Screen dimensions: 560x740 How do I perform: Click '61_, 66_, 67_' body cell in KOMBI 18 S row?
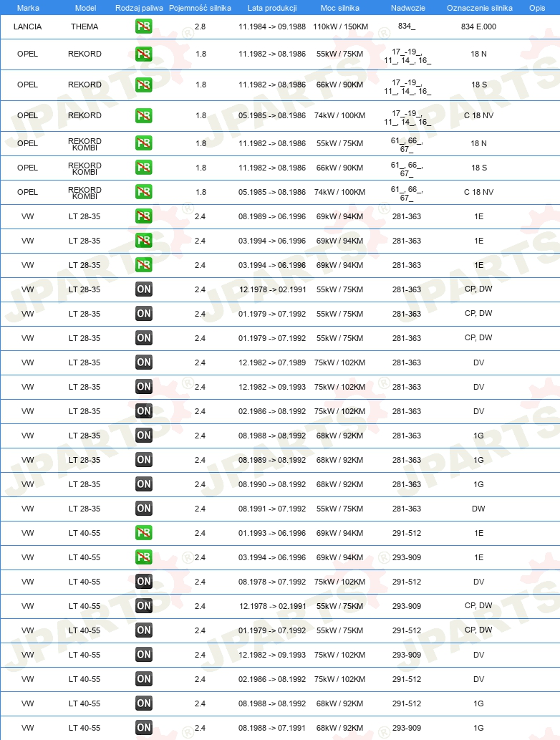pyautogui.click(x=407, y=169)
